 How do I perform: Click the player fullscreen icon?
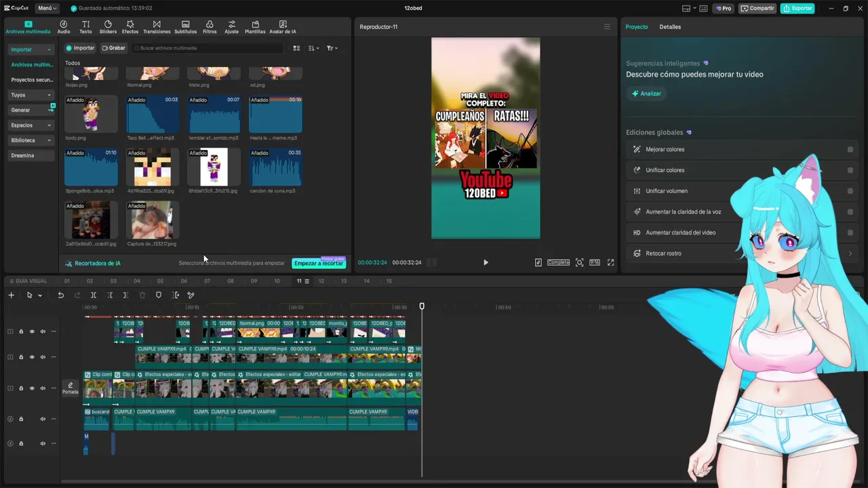[x=610, y=262]
